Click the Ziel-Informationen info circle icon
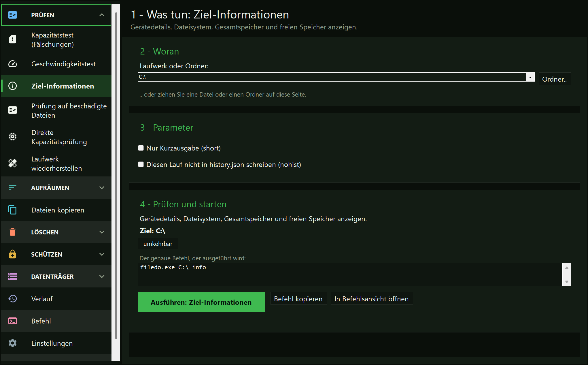 click(x=12, y=86)
